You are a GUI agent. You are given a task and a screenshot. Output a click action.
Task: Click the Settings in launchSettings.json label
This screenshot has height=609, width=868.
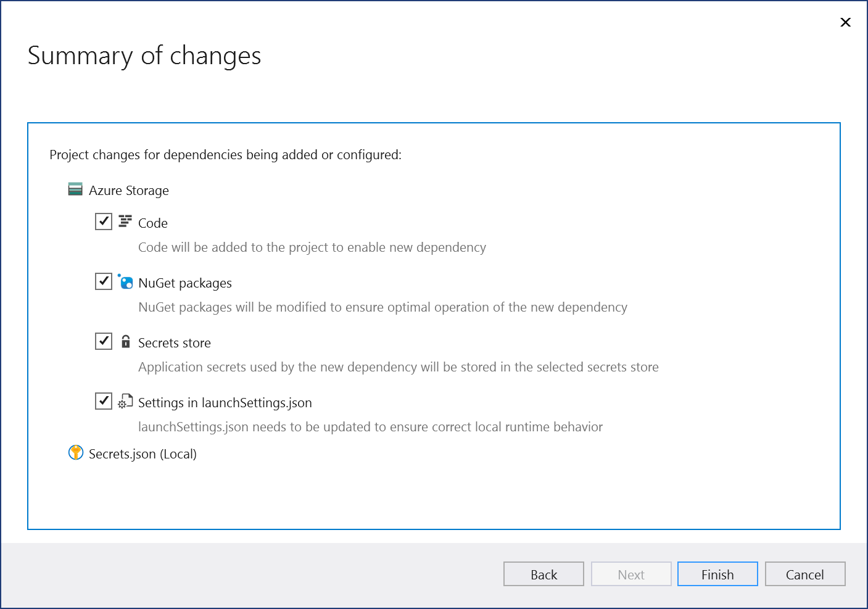(225, 403)
